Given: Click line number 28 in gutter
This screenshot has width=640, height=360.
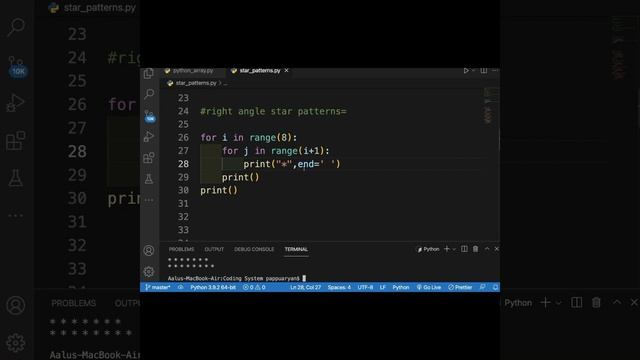Looking at the screenshot, I should click(x=183, y=164).
